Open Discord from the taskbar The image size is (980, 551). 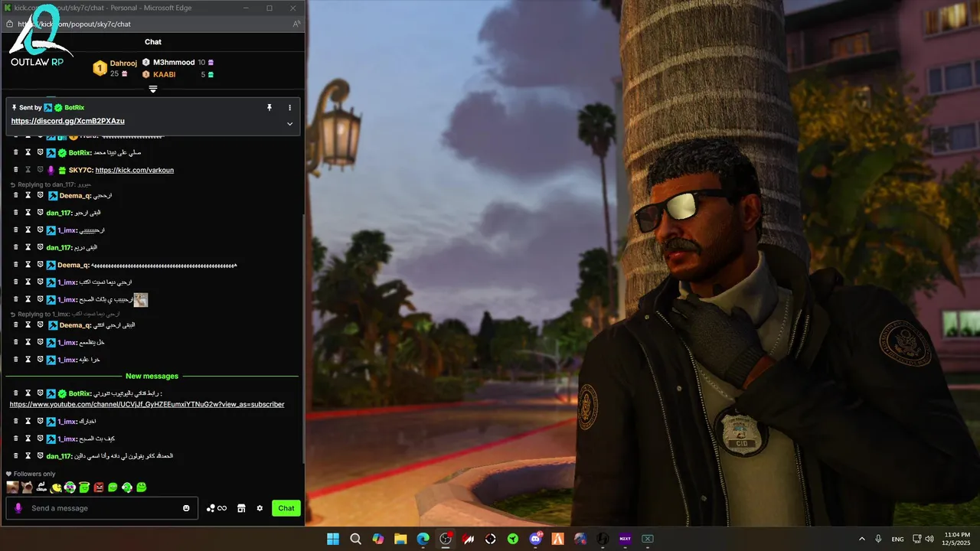click(x=535, y=539)
